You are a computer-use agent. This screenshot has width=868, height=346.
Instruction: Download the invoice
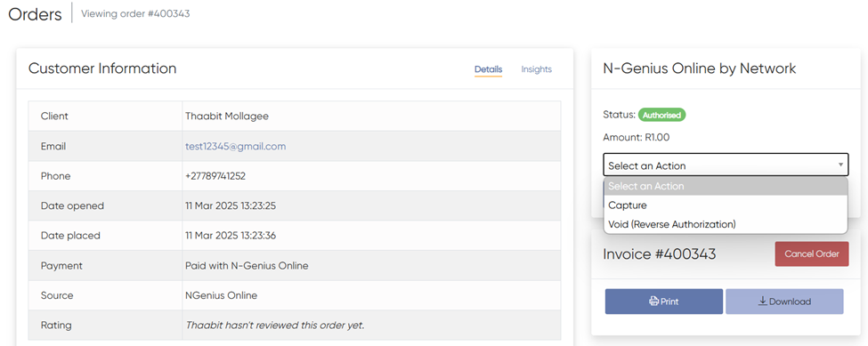[784, 302]
